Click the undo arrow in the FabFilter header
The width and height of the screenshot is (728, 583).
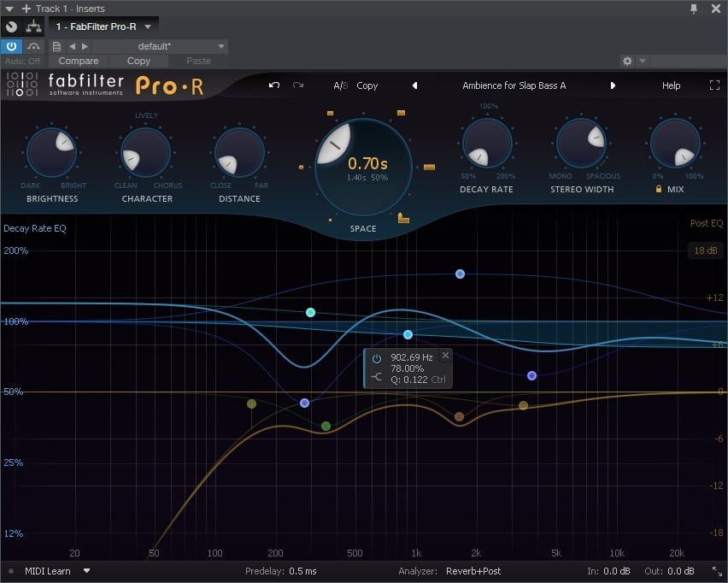click(x=274, y=85)
